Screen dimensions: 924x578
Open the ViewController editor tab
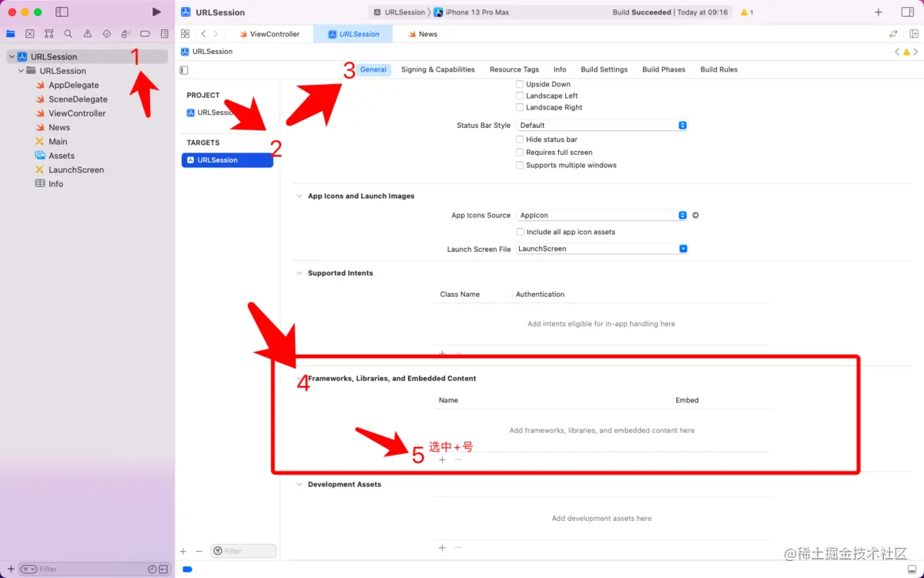(269, 34)
